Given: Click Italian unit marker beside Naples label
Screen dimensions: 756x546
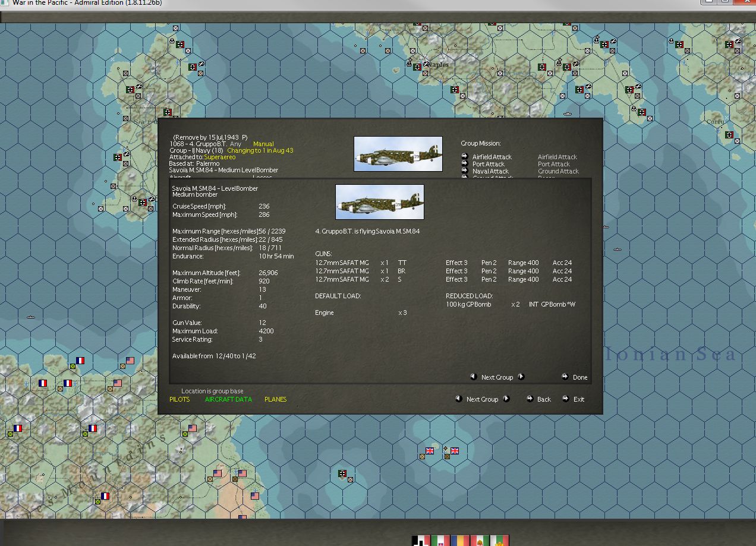Looking at the screenshot, I should [x=417, y=68].
